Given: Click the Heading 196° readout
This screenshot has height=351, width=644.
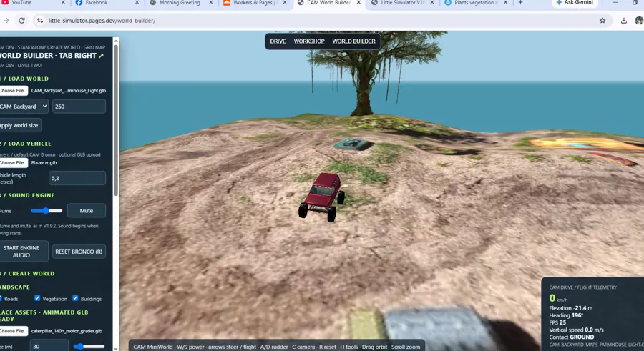Looking at the screenshot, I should point(566,315).
